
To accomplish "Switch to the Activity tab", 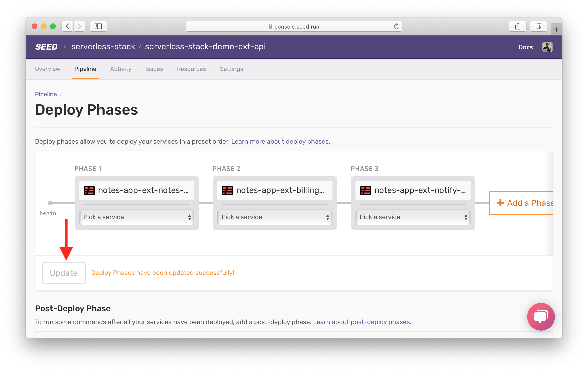I will tap(120, 69).
